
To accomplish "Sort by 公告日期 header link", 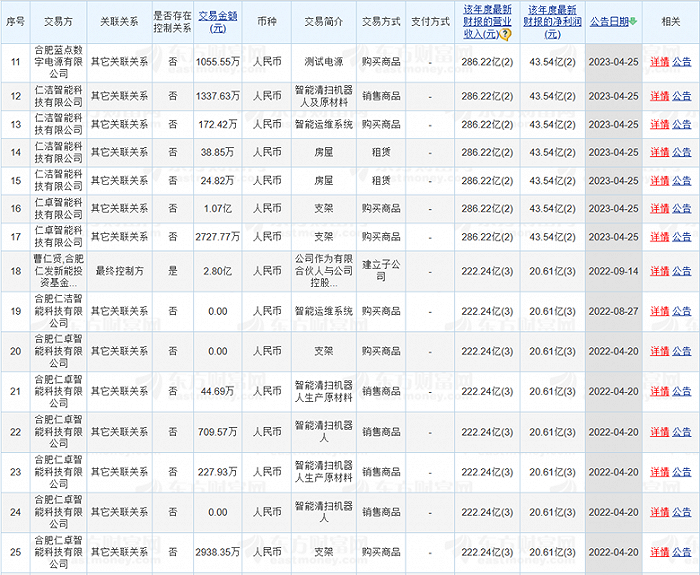I will [609, 22].
